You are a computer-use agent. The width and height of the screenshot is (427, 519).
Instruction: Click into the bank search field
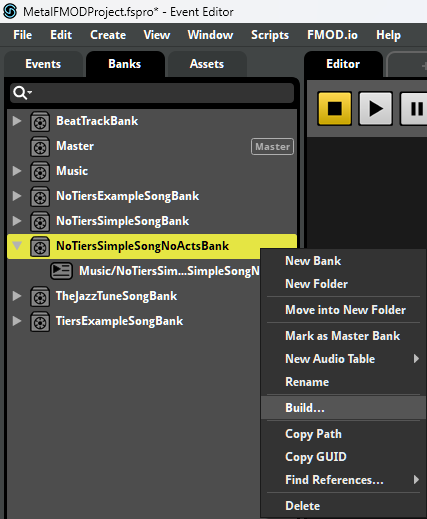coord(152,93)
